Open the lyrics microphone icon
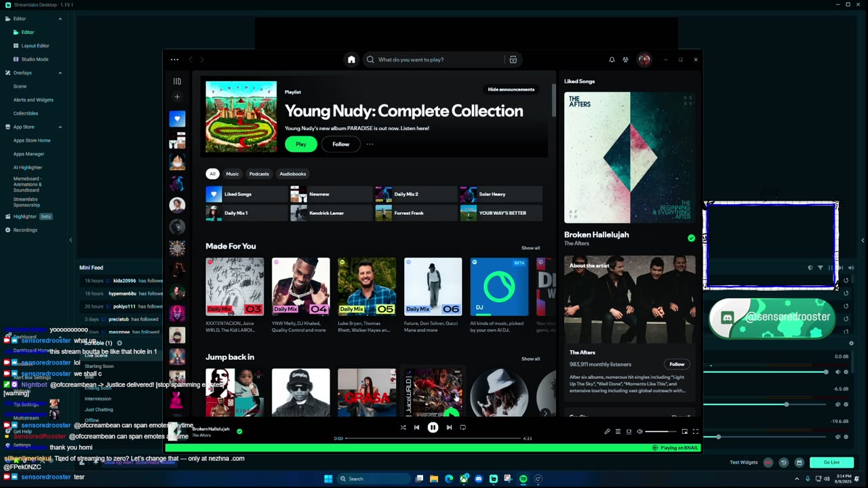Screen dimensions: 868x488 (x=607, y=432)
